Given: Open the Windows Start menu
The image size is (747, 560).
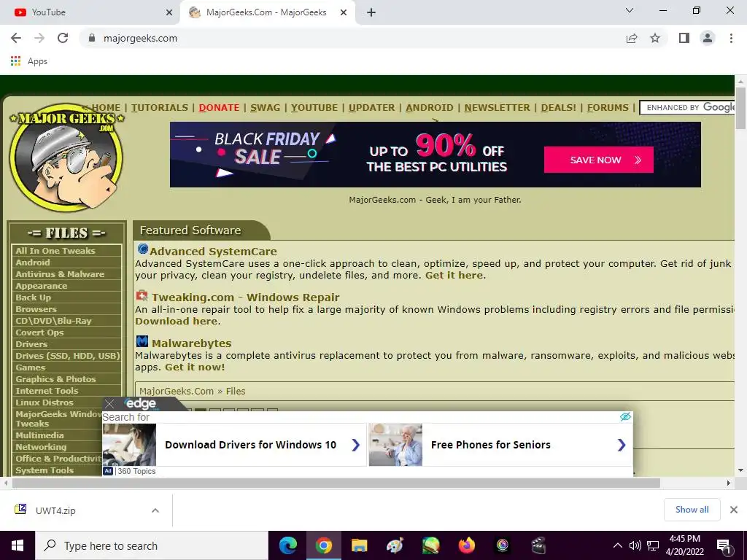Looking at the screenshot, I should click(18, 545).
